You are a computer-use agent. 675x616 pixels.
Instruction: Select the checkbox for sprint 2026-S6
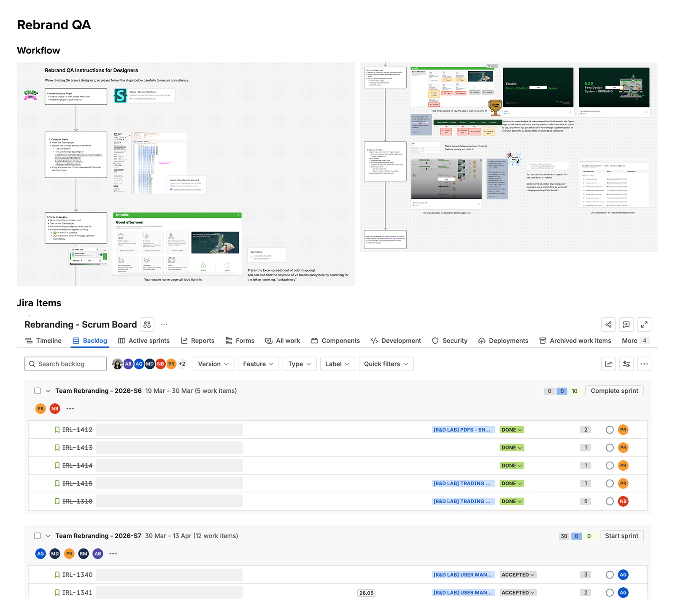38,391
